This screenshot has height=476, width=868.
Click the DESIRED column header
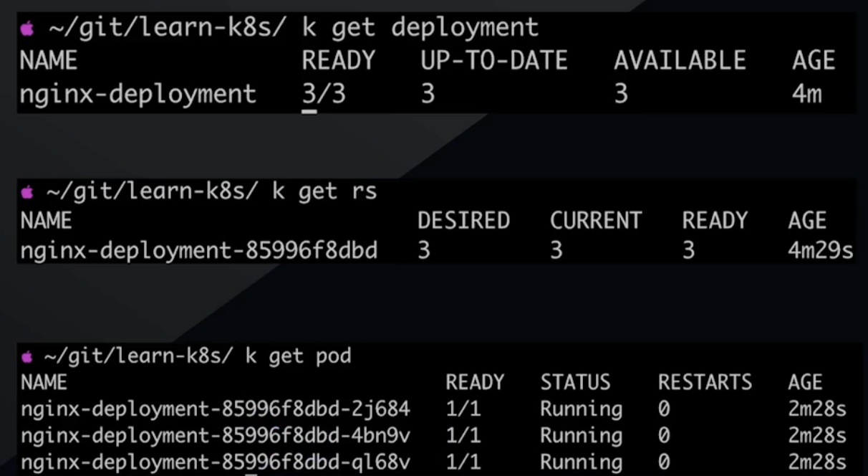click(463, 220)
